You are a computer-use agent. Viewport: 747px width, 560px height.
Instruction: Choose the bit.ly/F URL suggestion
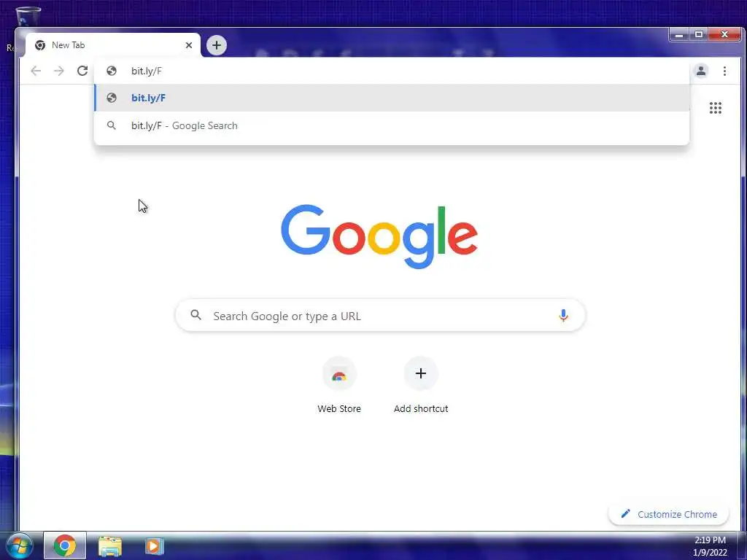tap(392, 98)
